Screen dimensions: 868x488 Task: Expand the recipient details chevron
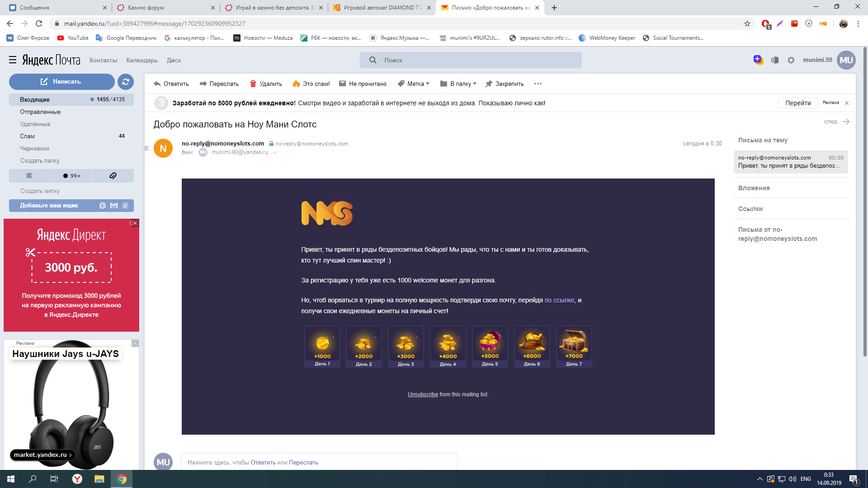274,153
